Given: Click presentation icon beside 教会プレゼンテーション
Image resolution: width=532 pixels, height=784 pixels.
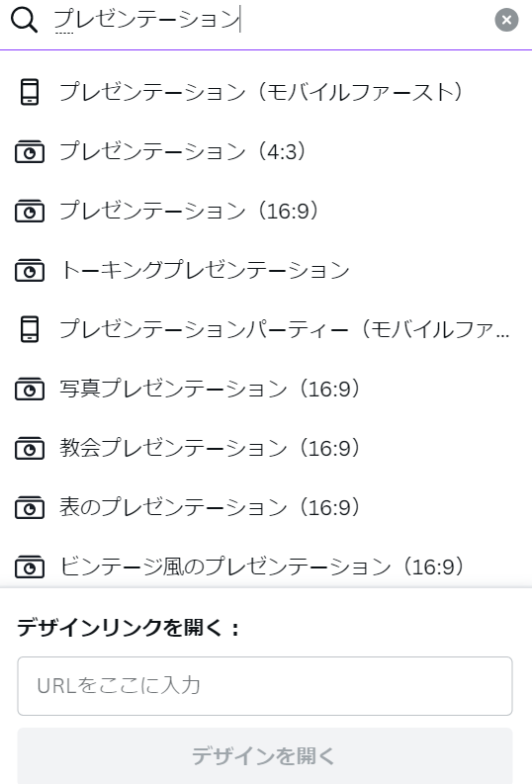Looking at the screenshot, I should click(x=30, y=448).
